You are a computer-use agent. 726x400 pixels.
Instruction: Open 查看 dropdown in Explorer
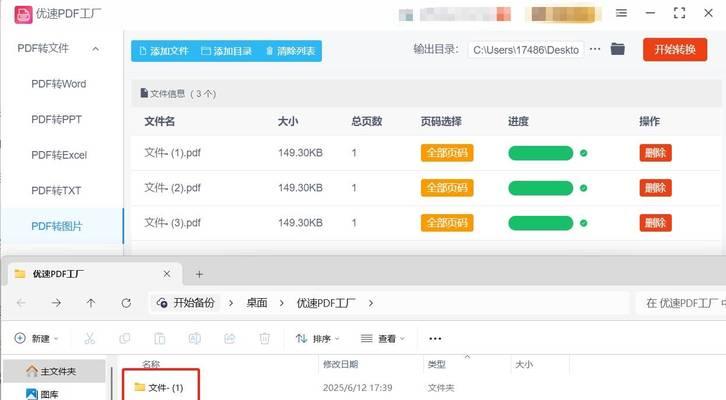coord(383,338)
